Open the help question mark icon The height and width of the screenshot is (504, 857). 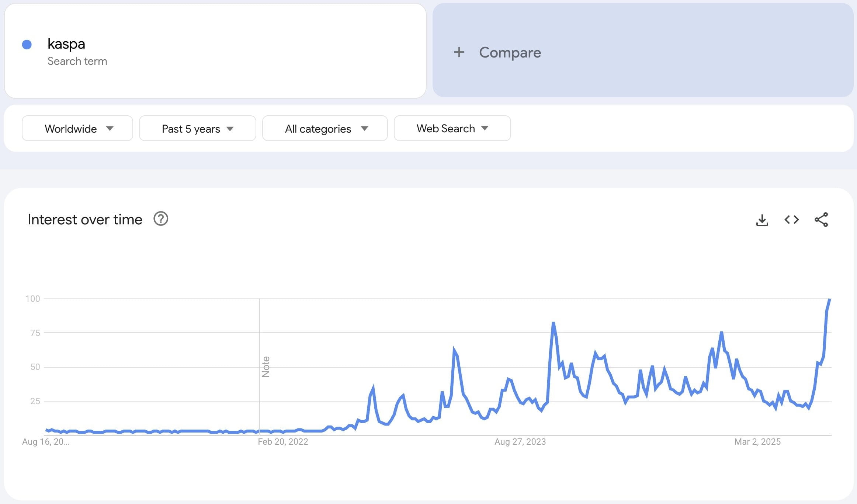pyautogui.click(x=161, y=219)
